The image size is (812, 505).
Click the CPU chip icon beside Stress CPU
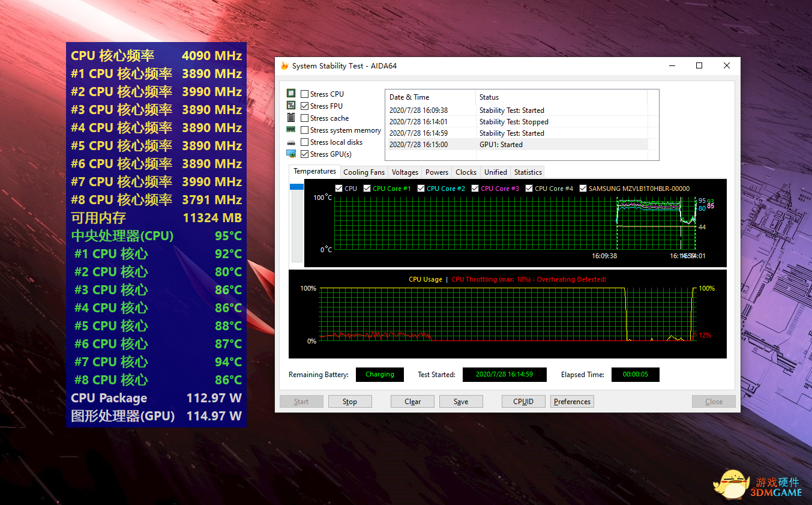(291, 94)
